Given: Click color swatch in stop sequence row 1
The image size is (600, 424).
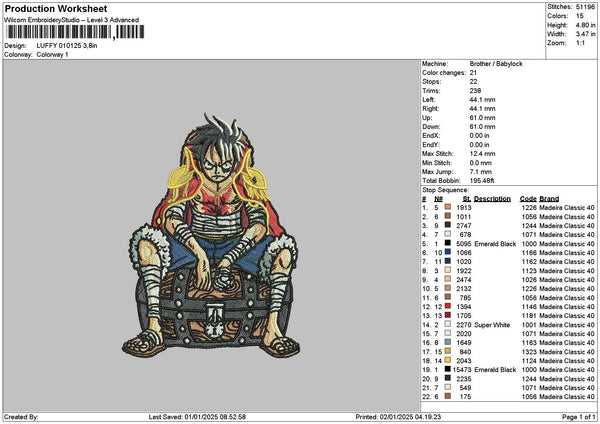Looking at the screenshot, I should [x=448, y=207].
